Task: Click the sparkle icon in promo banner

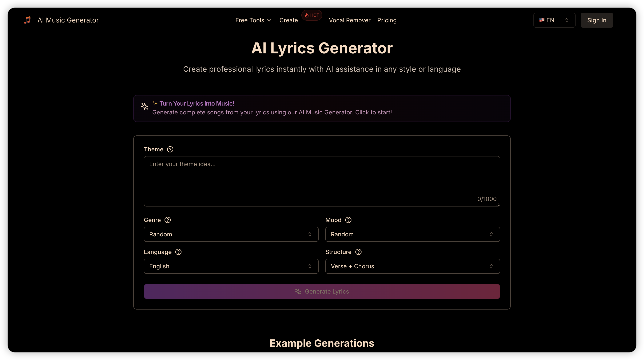Action: point(144,106)
